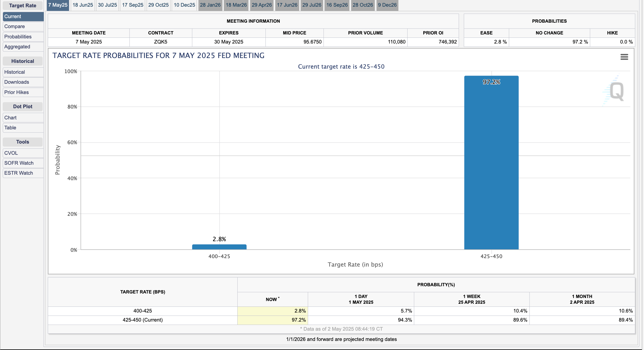
Task: Select the 28 Jan26 projected meeting tab
Action: [210, 5]
